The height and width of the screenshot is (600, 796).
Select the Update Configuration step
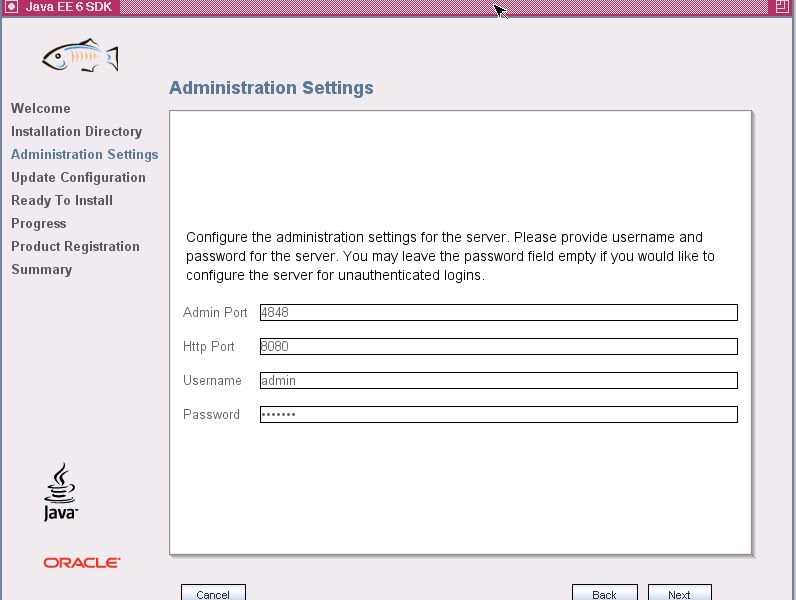click(x=79, y=177)
